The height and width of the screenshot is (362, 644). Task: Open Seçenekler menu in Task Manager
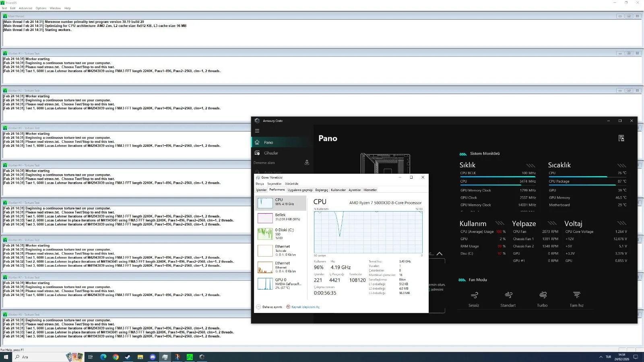pyautogui.click(x=275, y=184)
